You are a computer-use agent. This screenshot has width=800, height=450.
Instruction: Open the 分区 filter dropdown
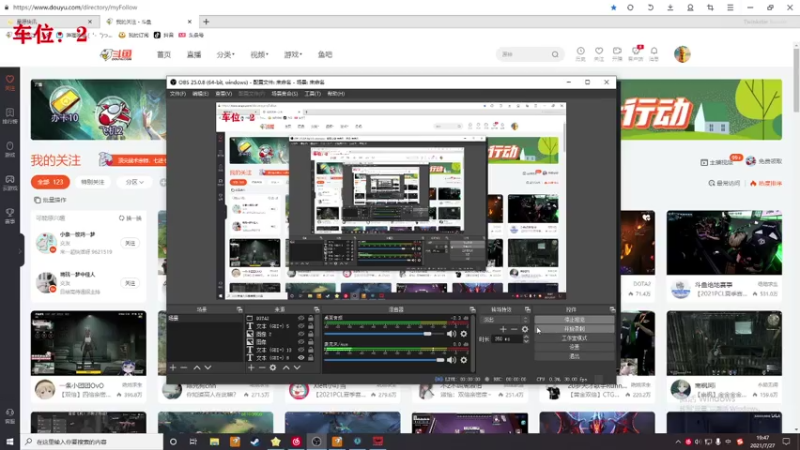coord(134,182)
